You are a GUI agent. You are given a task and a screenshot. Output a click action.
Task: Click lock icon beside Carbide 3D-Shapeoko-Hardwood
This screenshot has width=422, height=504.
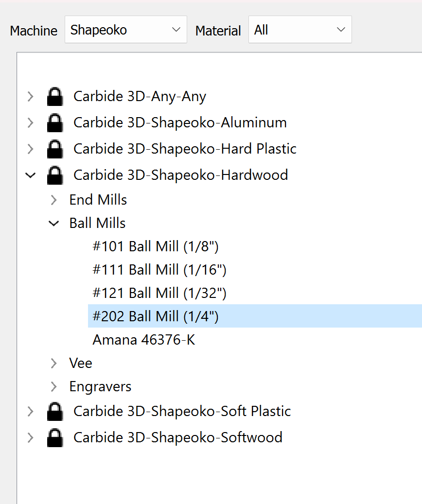point(54,175)
